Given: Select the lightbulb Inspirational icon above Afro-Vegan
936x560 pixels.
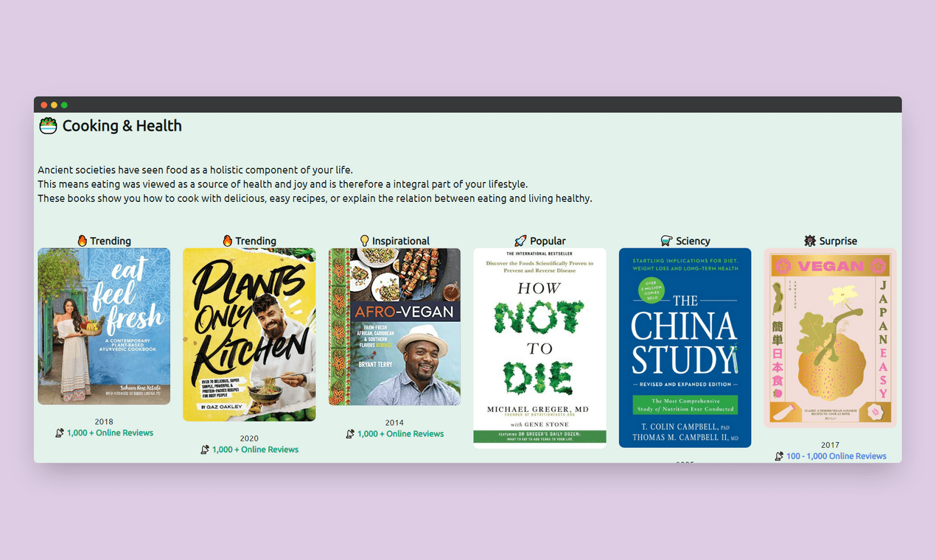Looking at the screenshot, I should click(364, 240).
